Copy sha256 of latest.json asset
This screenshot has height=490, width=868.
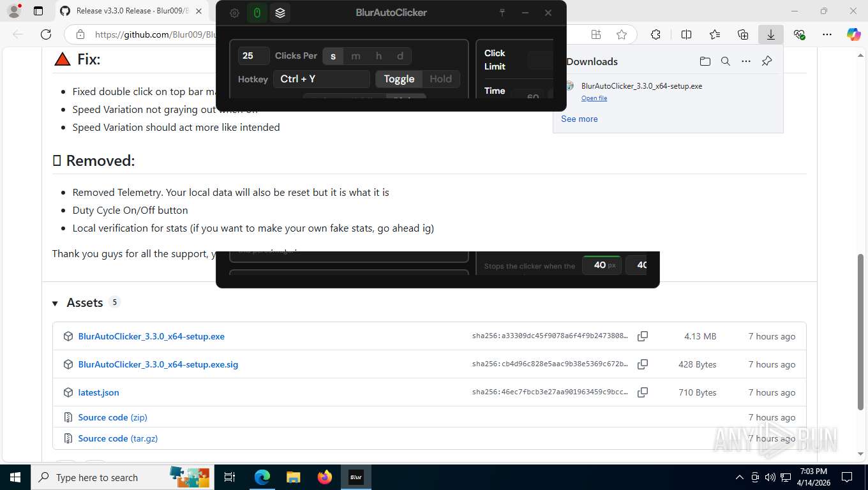pyautogui.click(x=643, y=392)
